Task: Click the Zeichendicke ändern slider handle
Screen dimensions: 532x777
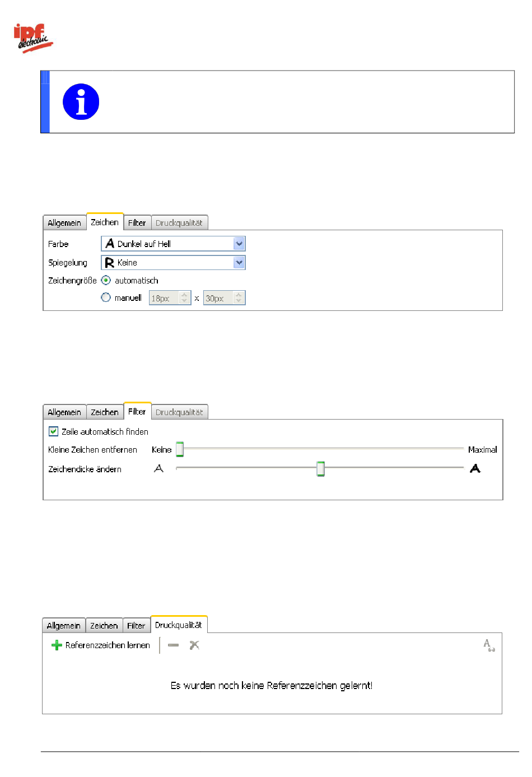Action: [320, 469]
